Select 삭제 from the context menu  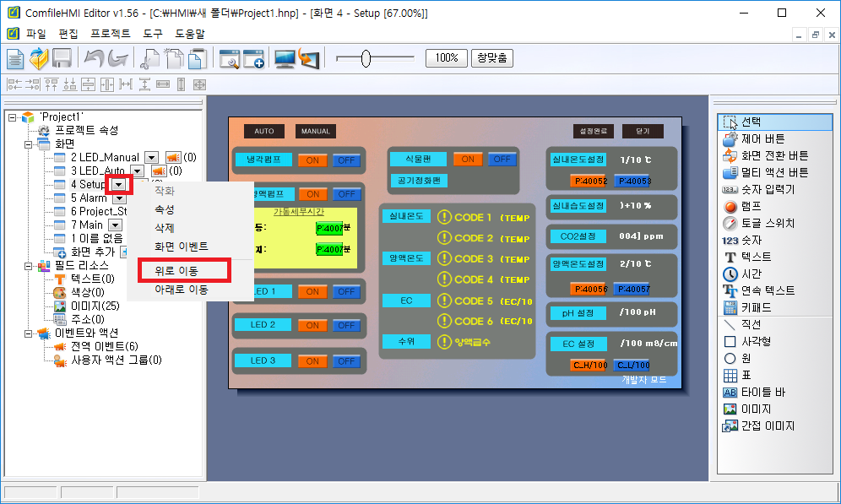(165, 228)
